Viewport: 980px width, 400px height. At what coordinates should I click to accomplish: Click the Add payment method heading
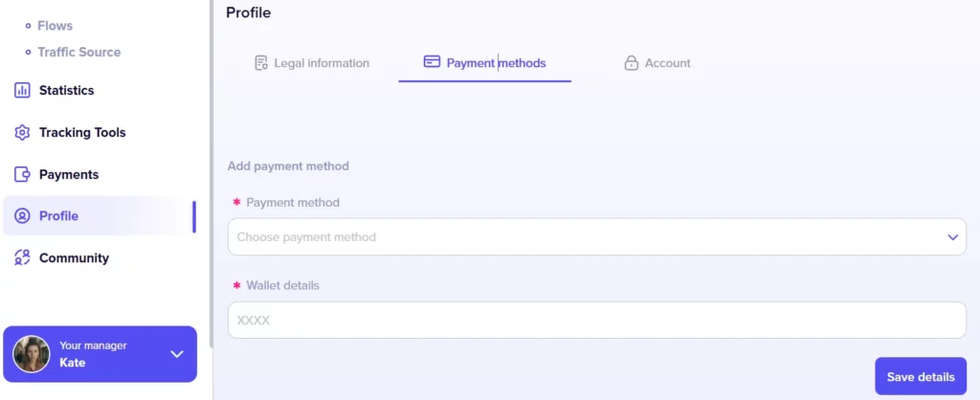pyautogui.click(x=288, y=167)
